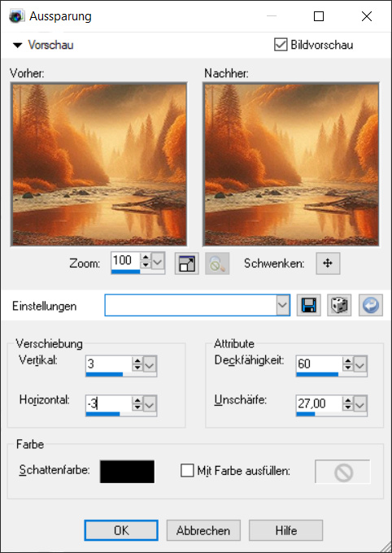Image resolution: width=392 pixels, height=553 pixels.
Task: Click the fill color no-entry swatch box
Action: point(342,472)
